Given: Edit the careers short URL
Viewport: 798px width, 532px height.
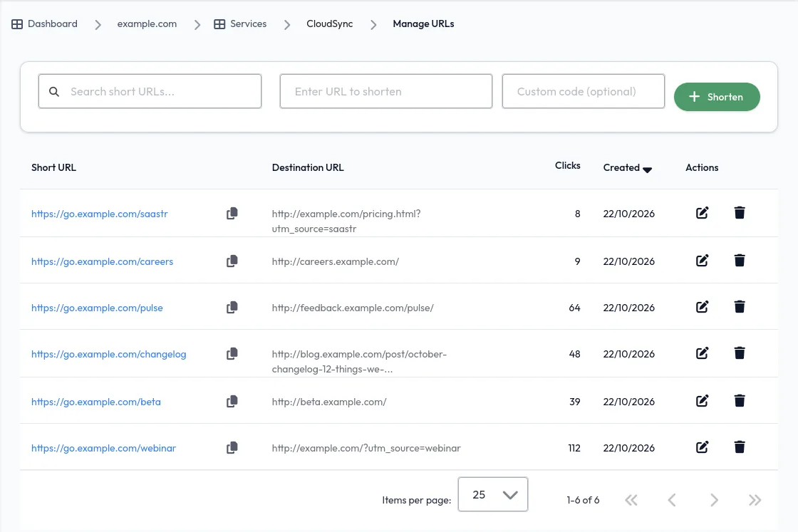Looking at the screenshot, I should pyautogui.click(x=702, y=261).
